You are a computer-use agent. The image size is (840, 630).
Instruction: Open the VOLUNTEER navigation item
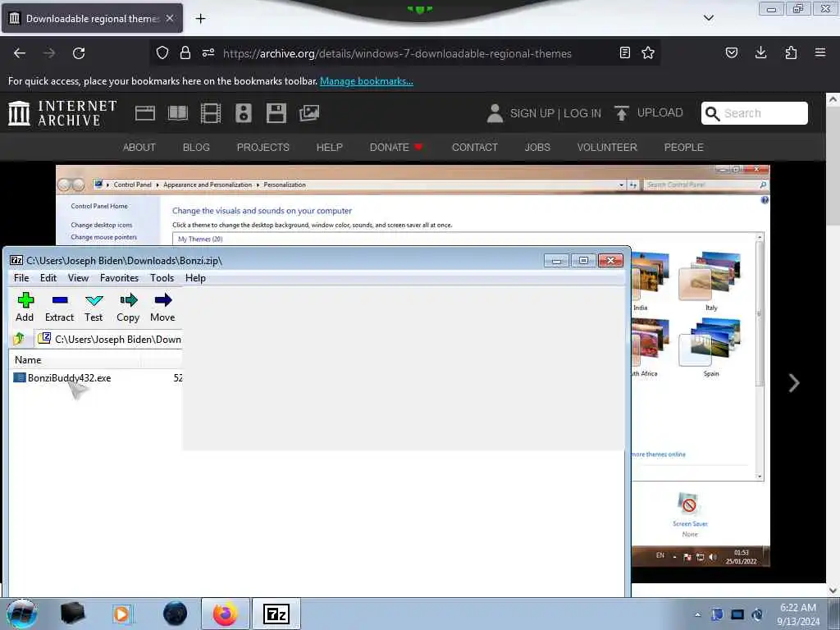[x=607, y=148]
